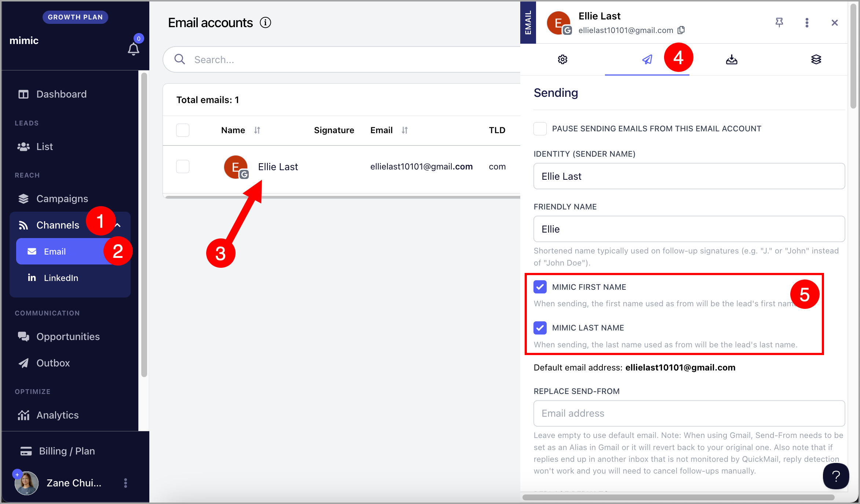Open the settings gear tab

[562, 59]
